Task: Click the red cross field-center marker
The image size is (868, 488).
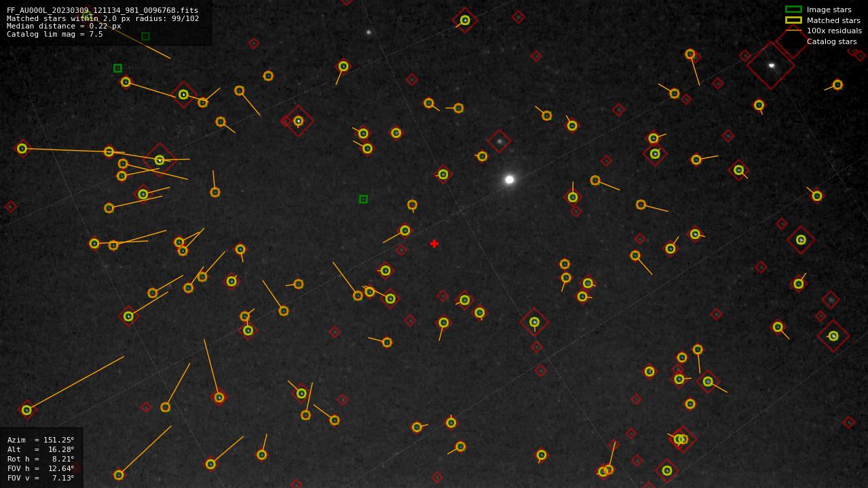Action: pyautogui.click(x=434, y=244)
